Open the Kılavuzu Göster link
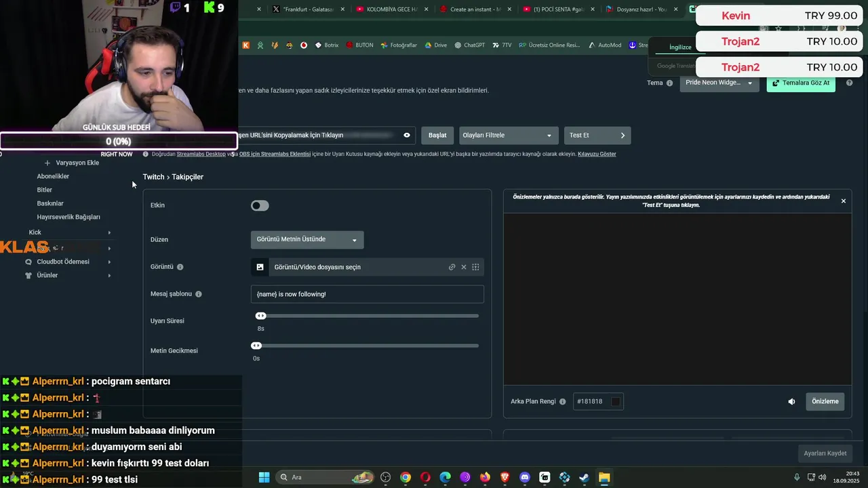The image size is (868, 488). [597, 154]
